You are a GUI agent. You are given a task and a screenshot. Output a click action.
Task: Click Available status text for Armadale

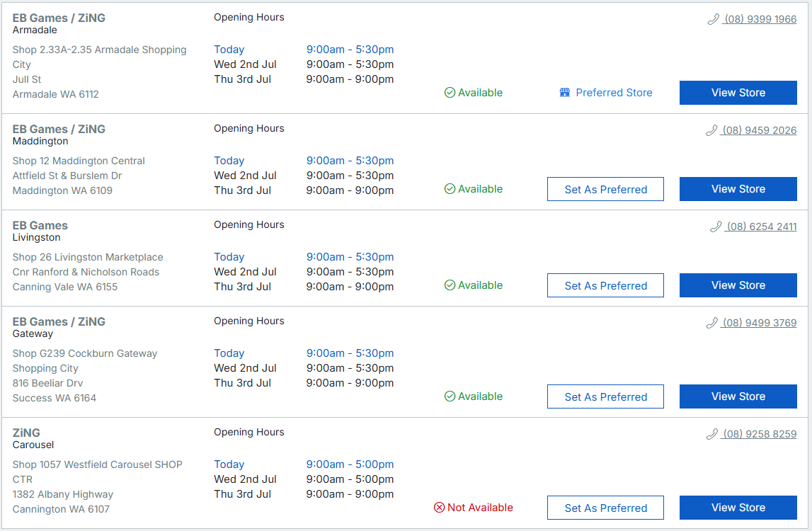[x=480, y=93]
